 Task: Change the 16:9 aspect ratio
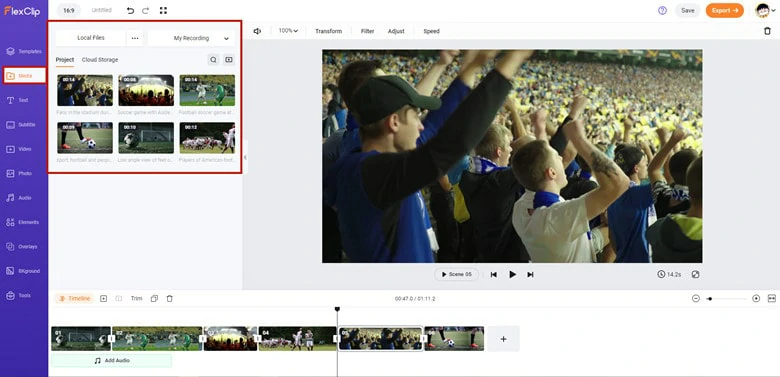69,10
